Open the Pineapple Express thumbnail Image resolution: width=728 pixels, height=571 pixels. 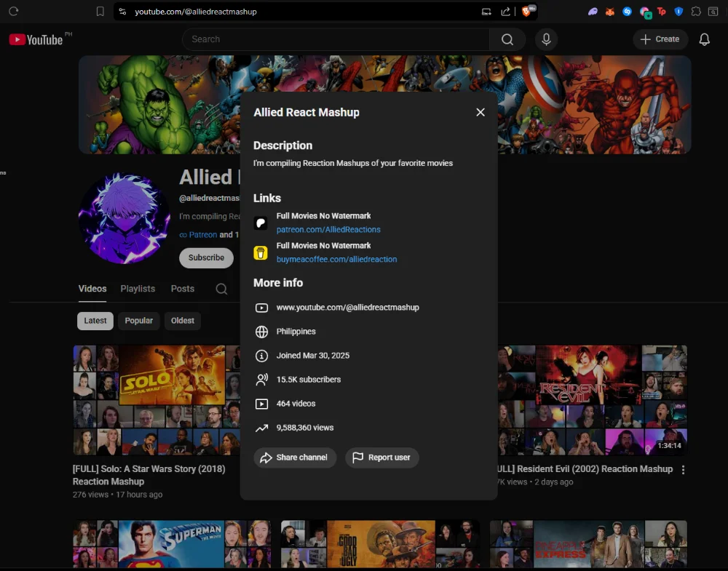click(x=588, y=544)
